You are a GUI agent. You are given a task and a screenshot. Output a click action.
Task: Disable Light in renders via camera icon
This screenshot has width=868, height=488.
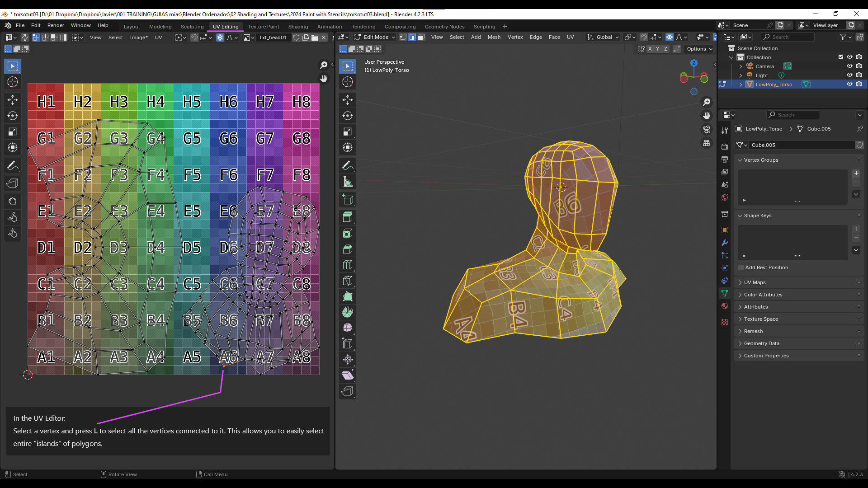(x=859, y=75)
